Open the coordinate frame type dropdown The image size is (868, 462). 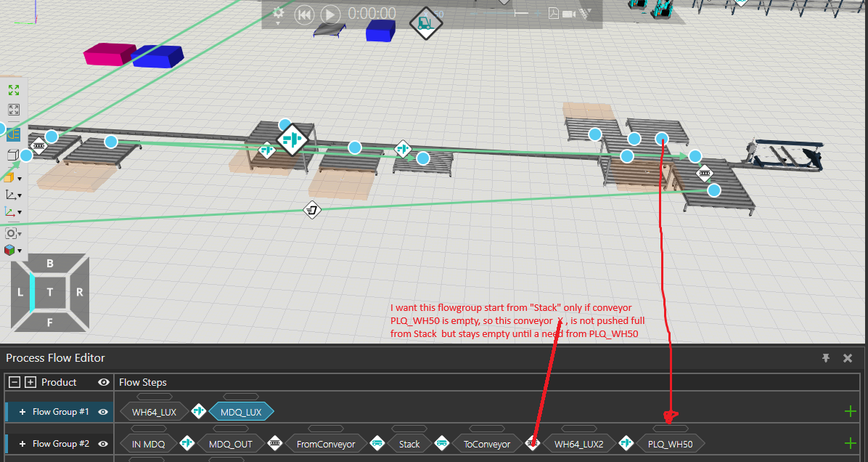click(x=11, y=195)
